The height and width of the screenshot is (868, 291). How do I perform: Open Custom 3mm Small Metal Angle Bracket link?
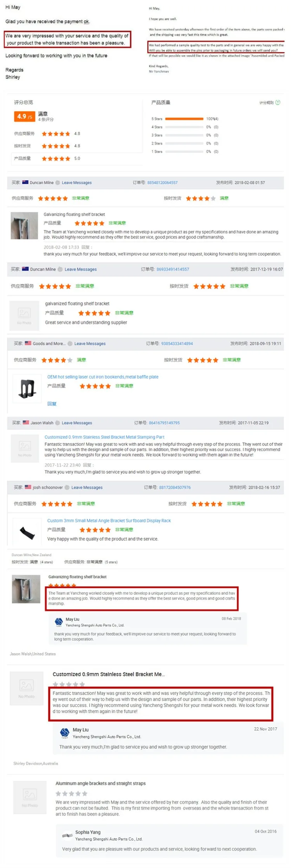point(109,521)
